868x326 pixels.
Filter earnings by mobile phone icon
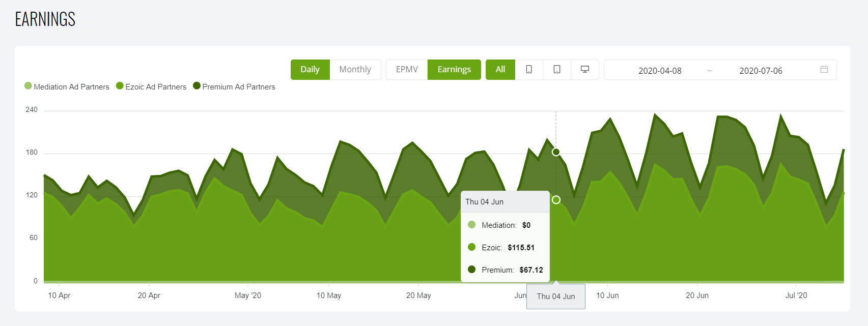(x=529, y=70)
